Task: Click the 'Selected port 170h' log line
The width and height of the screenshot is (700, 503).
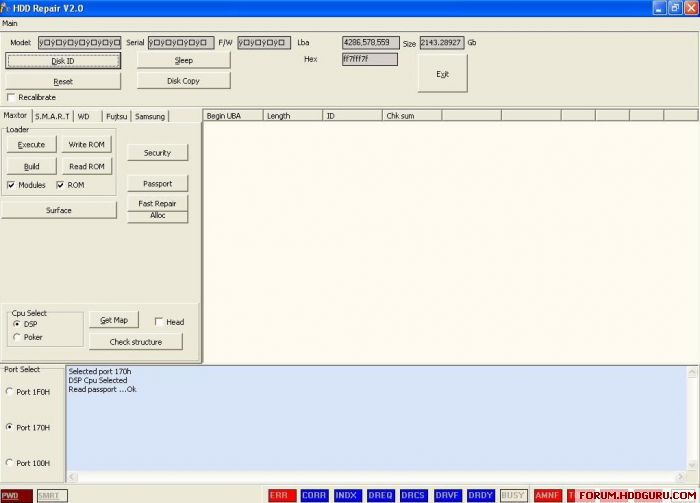Action: coord(100,371)
